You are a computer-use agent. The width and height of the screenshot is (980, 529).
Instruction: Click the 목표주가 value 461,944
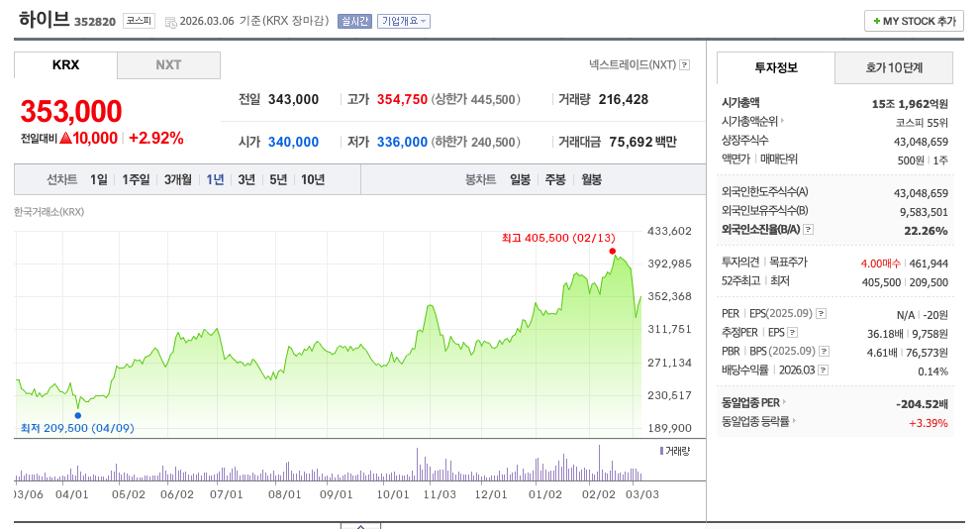coord(929,264)
